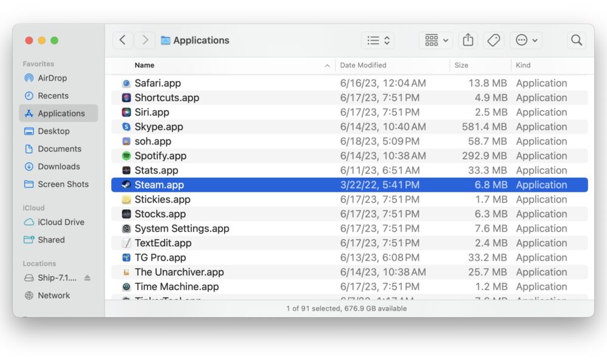Click the TG Pro.app icon
The image size is (607, 364).
[x=126, y=258]
